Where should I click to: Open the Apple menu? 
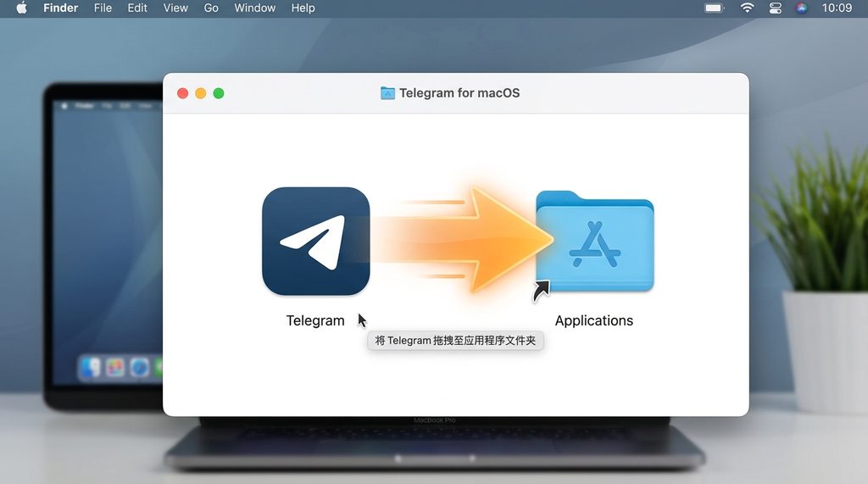click(x=21, y=8)
